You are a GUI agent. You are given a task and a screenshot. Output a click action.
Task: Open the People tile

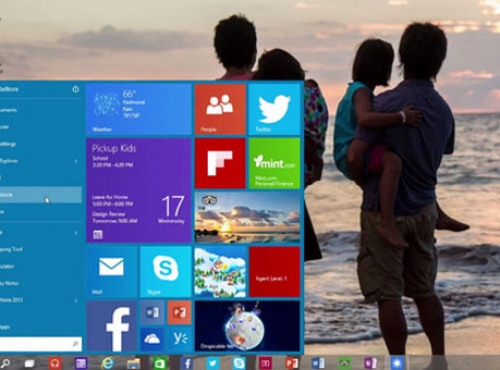[x=220, y=109]
